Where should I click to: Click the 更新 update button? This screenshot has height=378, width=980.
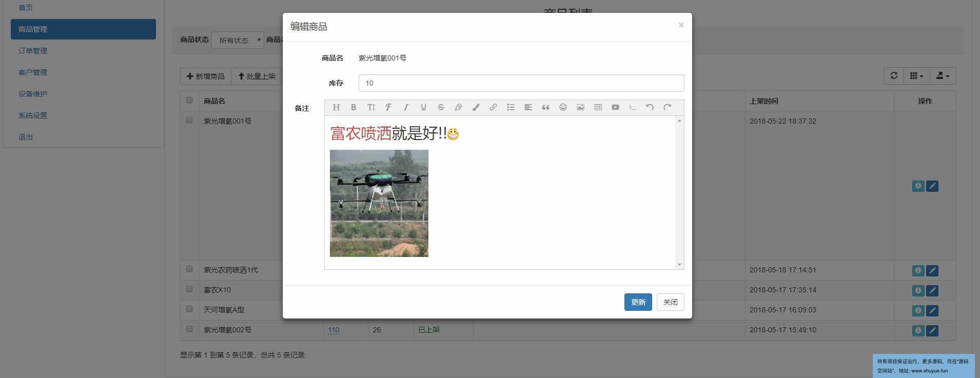point(638,302)
